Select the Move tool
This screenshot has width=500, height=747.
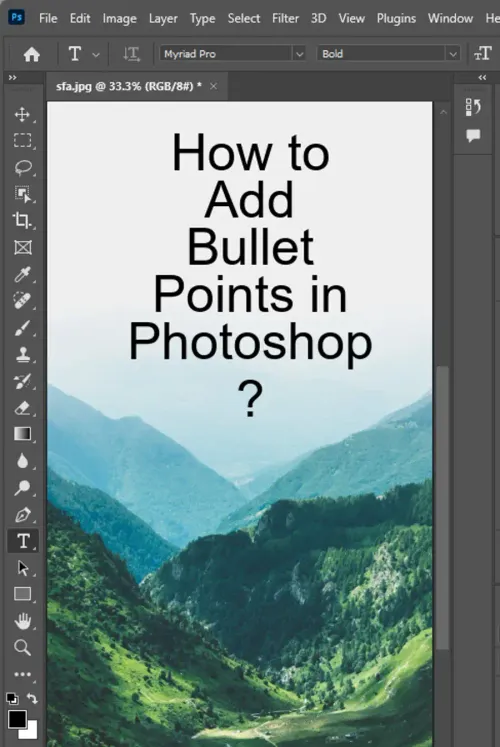click(22, 115)
